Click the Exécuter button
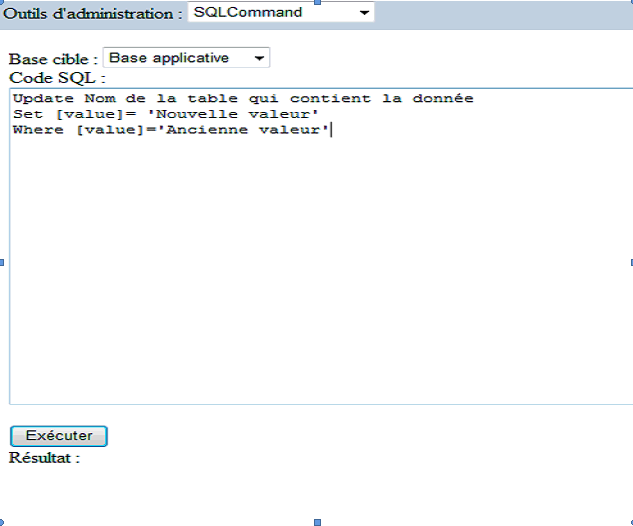The height and width of the screenshot is (526, 633). 58,436
